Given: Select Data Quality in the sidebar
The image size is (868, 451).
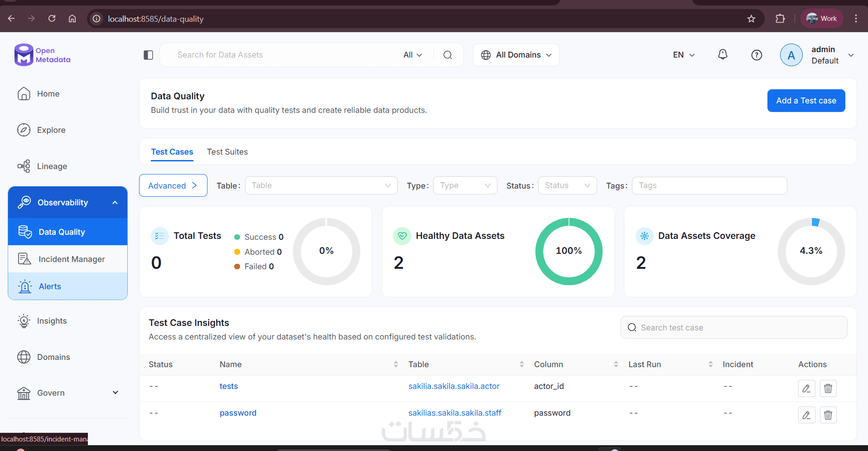Looking at the screenshot, I should click(x=68, y=232).
